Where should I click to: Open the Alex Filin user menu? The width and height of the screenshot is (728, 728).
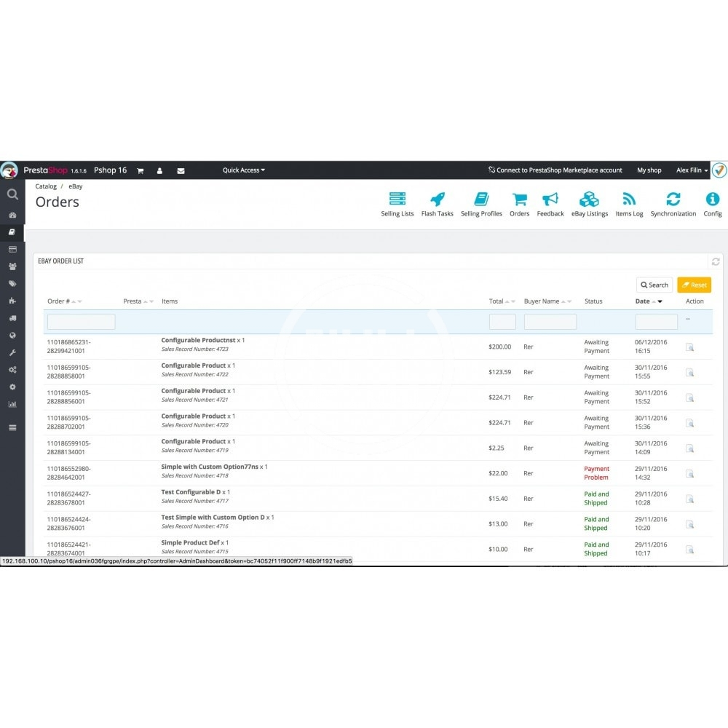(x=692, y=170)
